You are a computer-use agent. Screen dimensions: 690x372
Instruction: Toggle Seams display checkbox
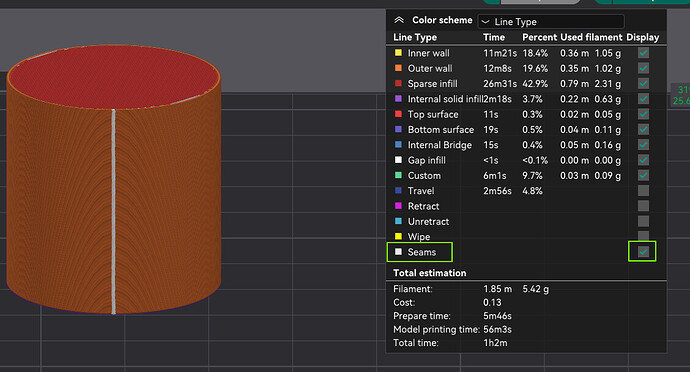coord(643,252)
